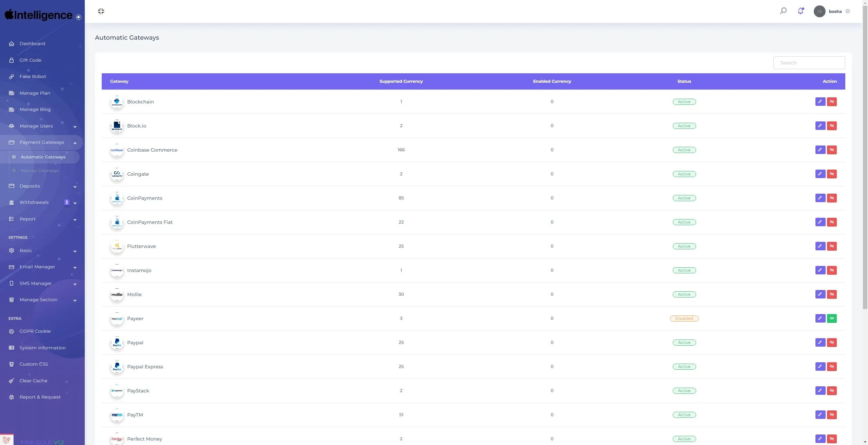
Task: Click the bosha profile avatar
Action: tap(820, 11)
